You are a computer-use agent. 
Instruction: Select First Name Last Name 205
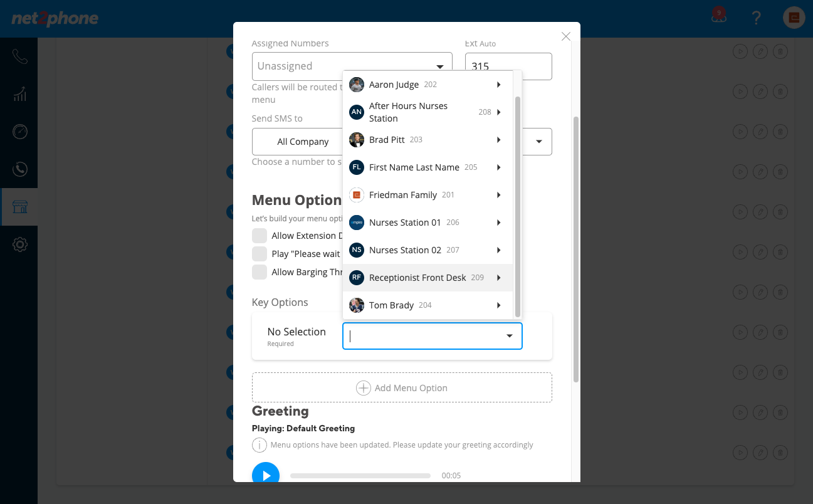[x=427, y=167]
